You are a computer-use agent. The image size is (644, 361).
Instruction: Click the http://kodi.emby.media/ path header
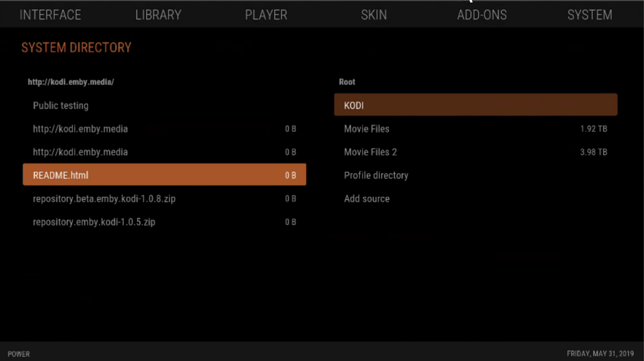pos(71,82)
